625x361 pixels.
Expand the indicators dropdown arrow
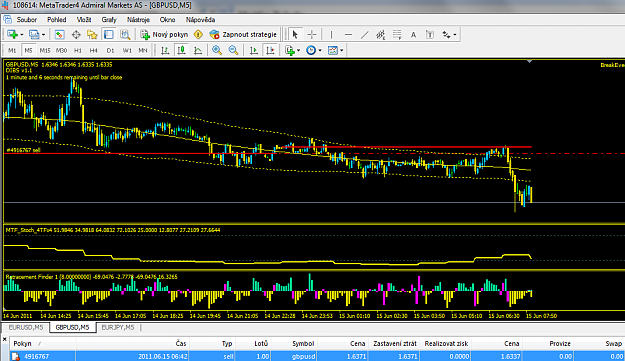[x=299, y=51]
